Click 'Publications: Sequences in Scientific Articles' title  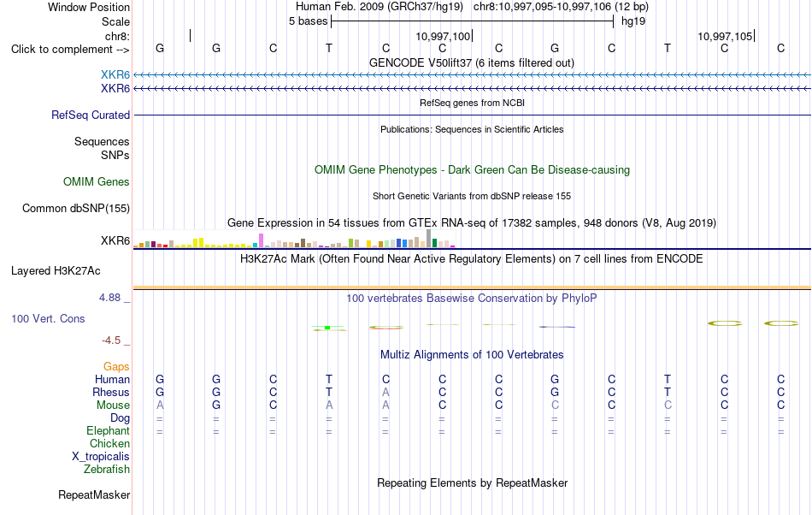pyautogui.click(x=472, y=129)
